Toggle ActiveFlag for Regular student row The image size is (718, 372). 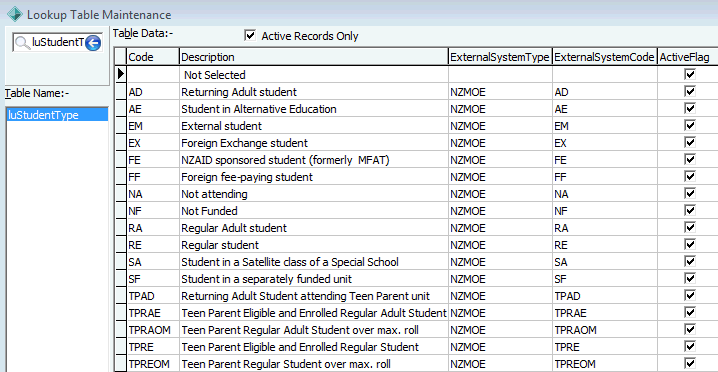[x=690, y=245]
